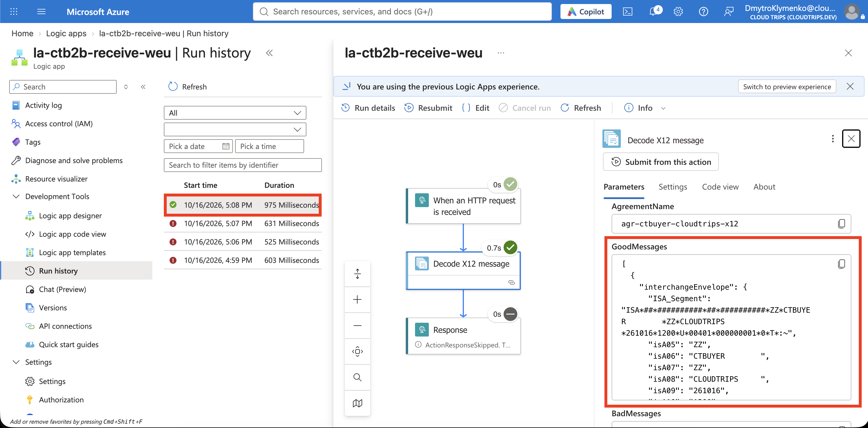Switch to the Code view tab
The width and height of the screenshot is (868, 428).
point(720,187)
